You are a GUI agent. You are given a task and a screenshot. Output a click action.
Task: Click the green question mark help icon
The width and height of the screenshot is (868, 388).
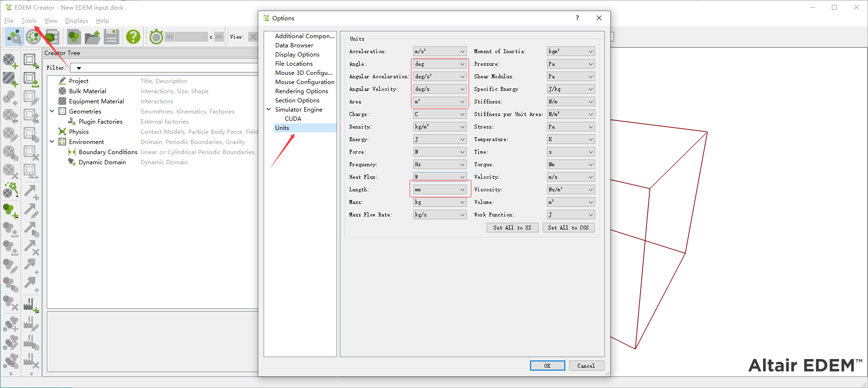pos(133,37)
